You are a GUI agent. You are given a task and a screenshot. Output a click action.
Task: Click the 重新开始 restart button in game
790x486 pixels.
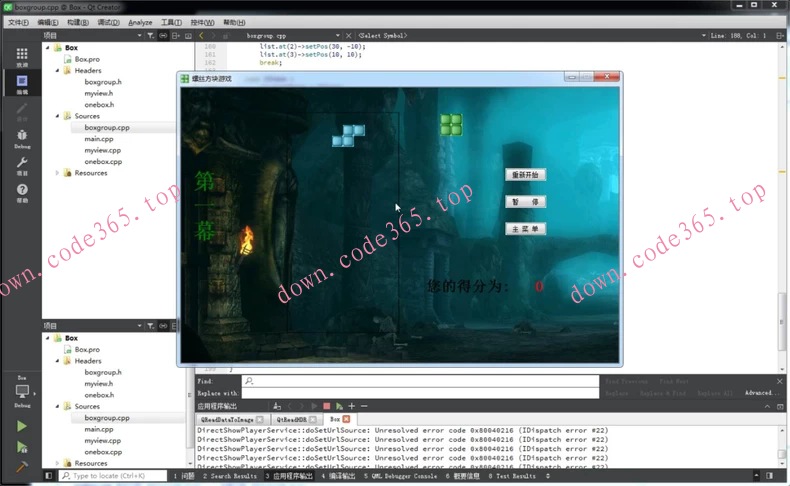click(x=525, y=175)
